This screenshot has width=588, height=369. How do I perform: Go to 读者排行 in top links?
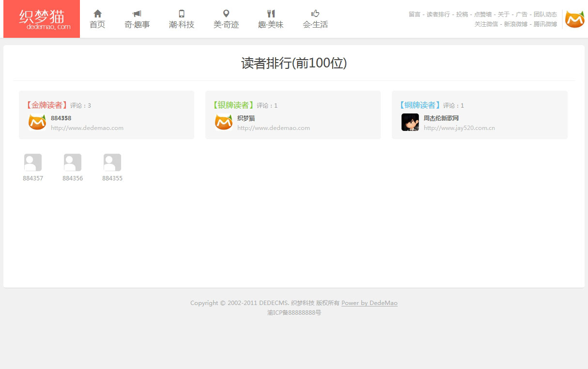(x=438, y=15)
